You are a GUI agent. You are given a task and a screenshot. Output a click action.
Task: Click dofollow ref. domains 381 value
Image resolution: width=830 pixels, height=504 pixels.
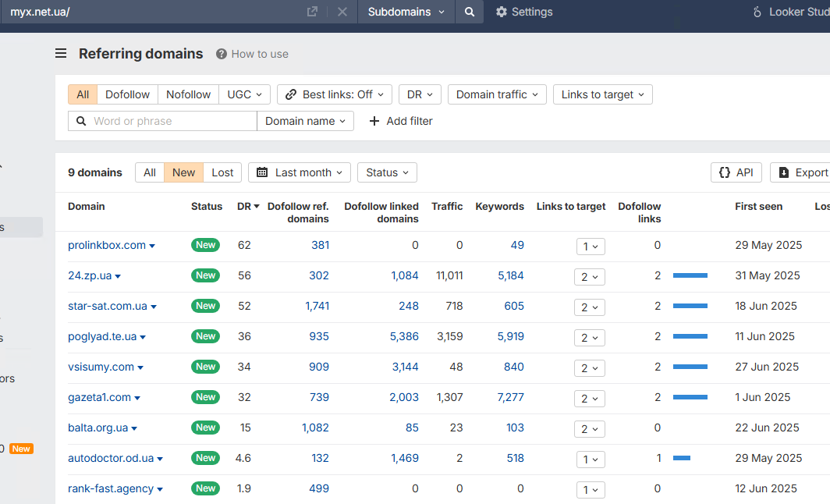point(321,245)
